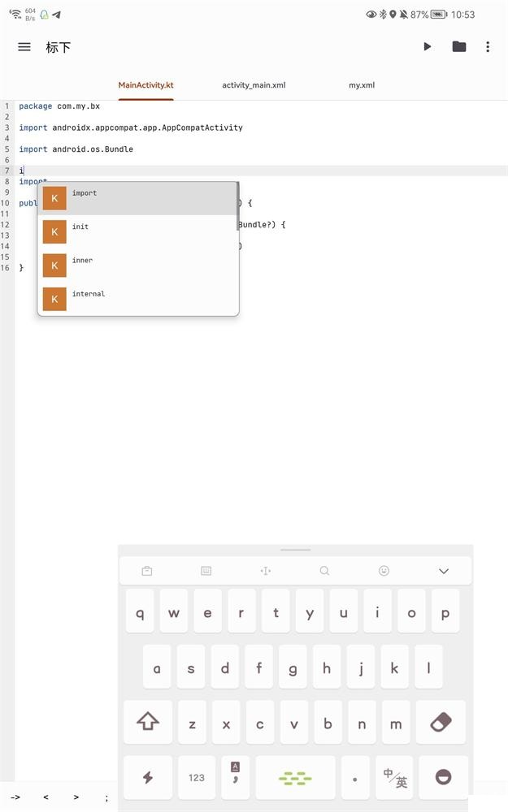Tap the 'm' key
508x812 pixels.
tap(396, 722)
